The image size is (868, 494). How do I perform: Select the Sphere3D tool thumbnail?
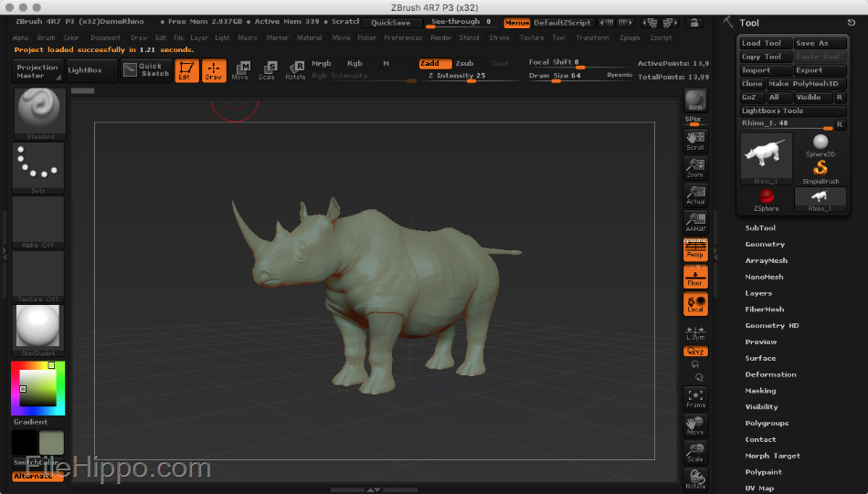pyautogui.click(x=820, y=145)
